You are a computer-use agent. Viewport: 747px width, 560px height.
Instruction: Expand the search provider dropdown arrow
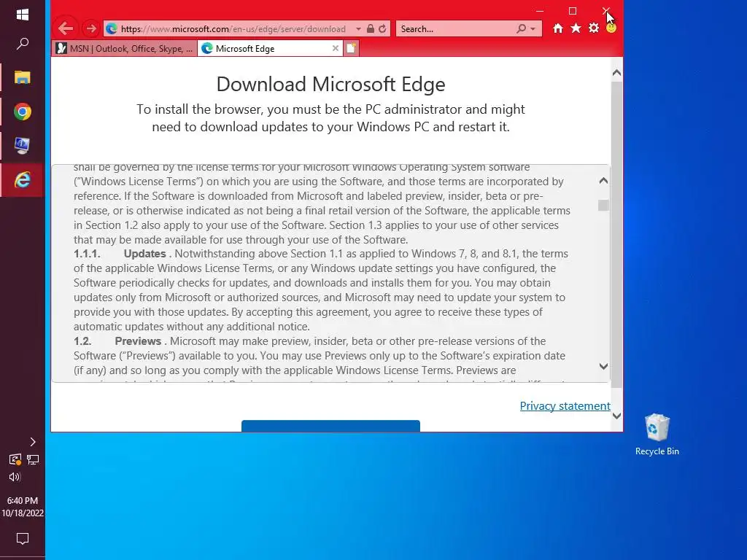pos(533,29)
